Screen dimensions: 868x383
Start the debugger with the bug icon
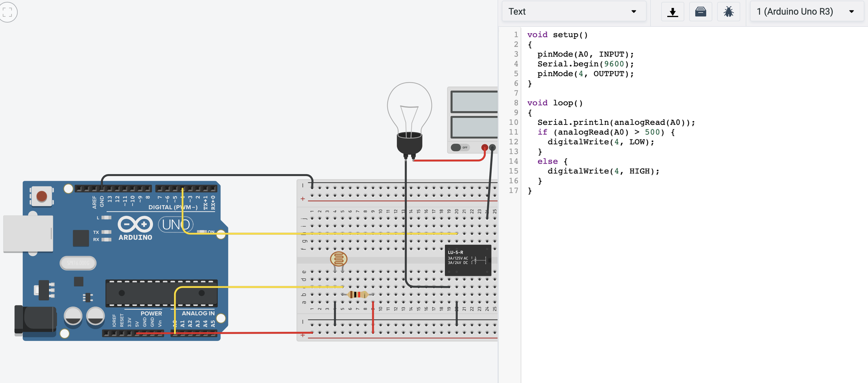[728, 11]
